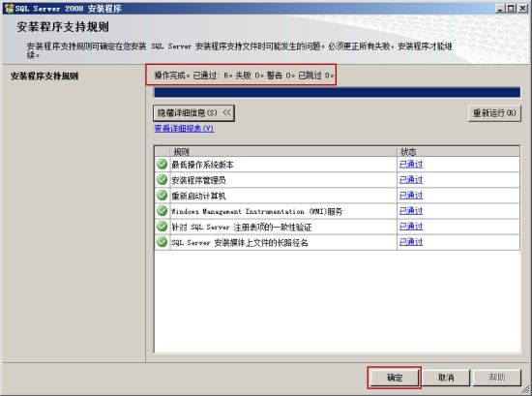Screen dimensions: 532x396
Task: Open 已通过 link for 注册表项的一致性验证
Action: tap(411, 227)
